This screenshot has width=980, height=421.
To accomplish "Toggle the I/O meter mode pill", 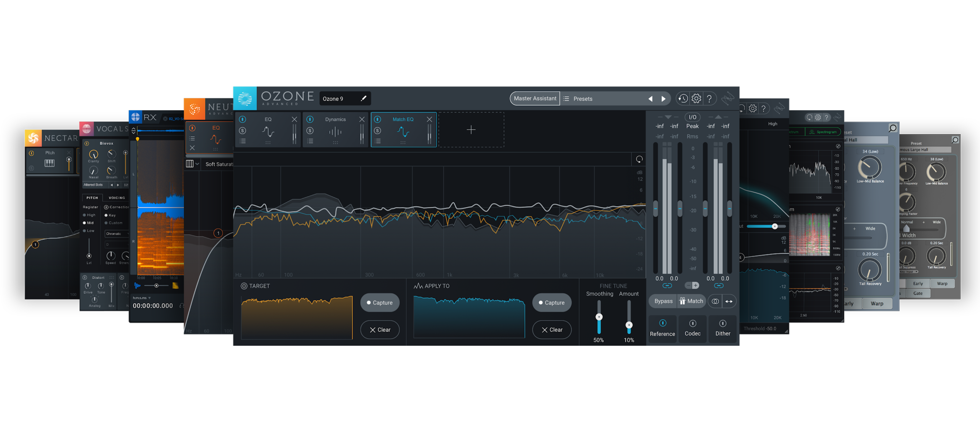I will (x=692, y=117).
